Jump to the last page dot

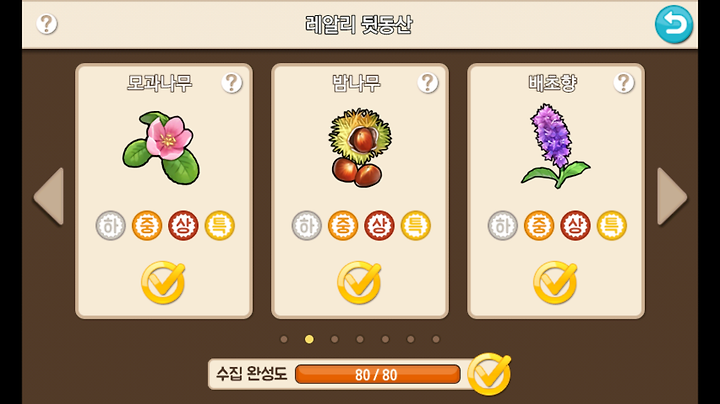pos(436,339)
